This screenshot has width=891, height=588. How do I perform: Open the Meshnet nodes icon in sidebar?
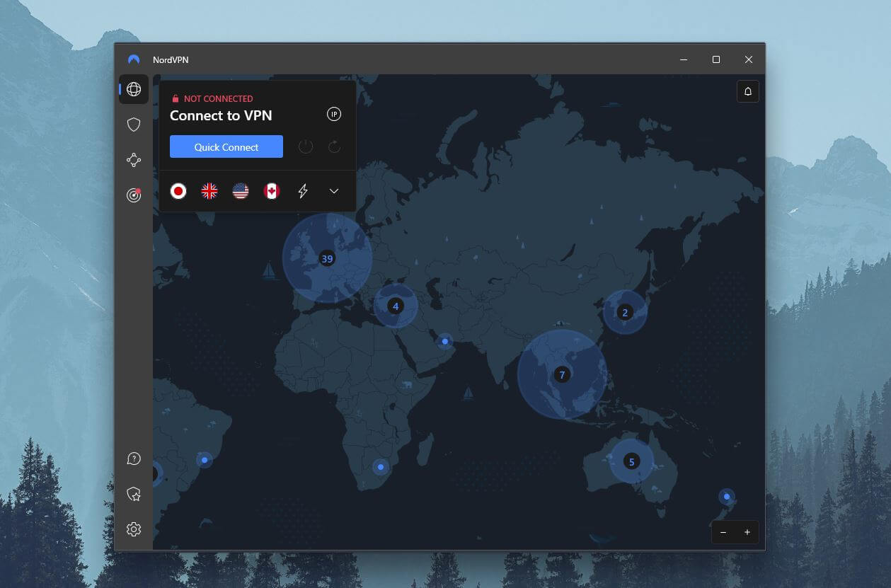click(134, 160)
